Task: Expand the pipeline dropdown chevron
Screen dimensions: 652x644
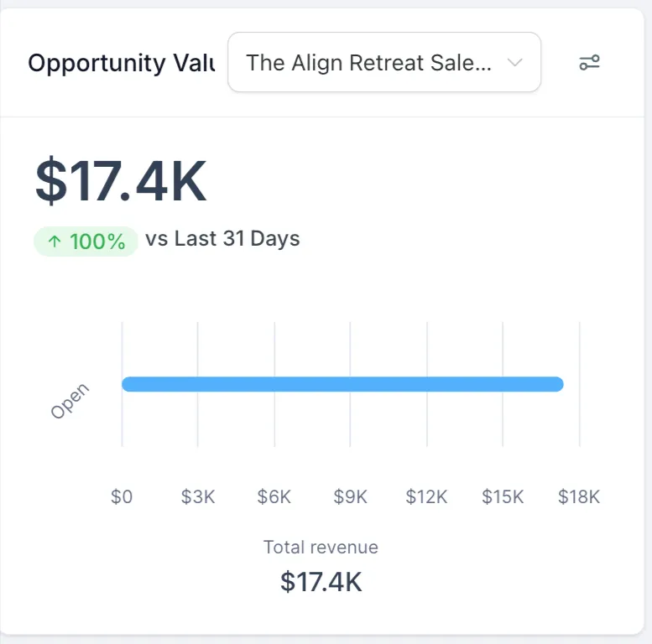Action: [x=515, y=63]
